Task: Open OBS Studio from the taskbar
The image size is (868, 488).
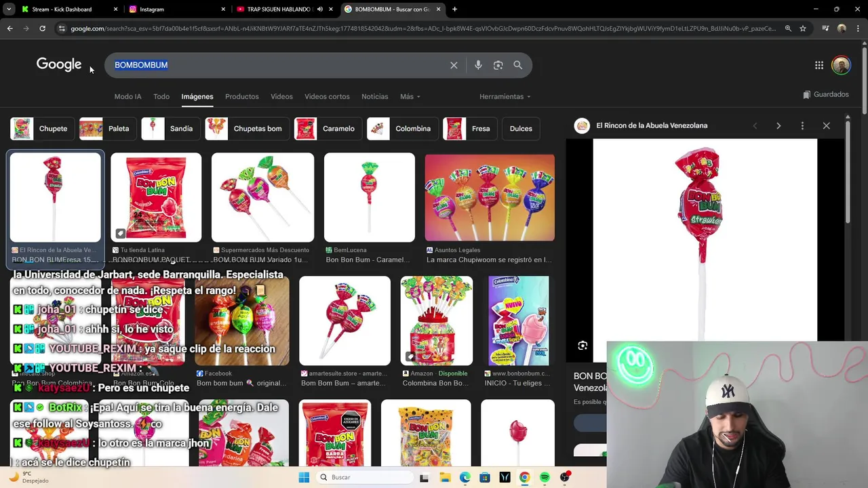Action: [x=565, y=477]
